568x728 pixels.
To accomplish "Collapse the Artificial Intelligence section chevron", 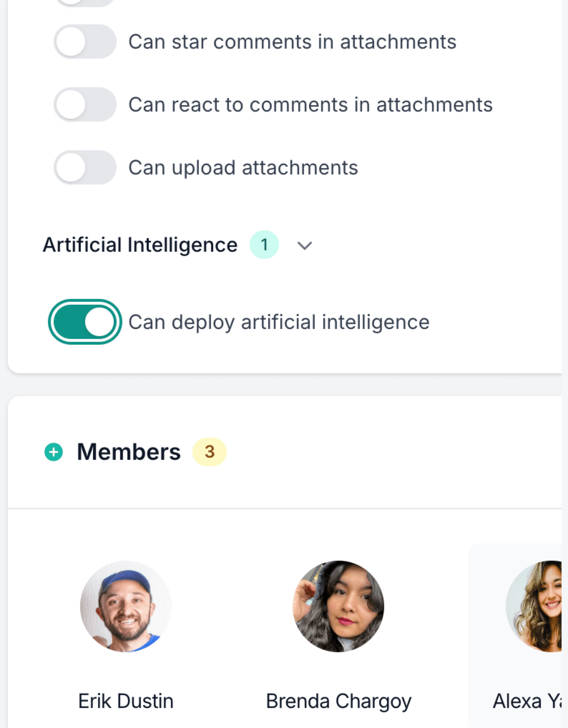I will click(x=305, y=245).
